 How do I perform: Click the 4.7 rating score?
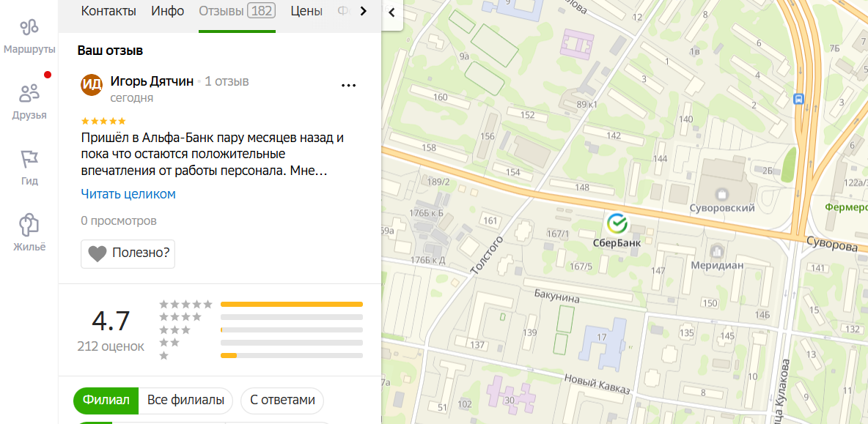(x=111, y=321)
